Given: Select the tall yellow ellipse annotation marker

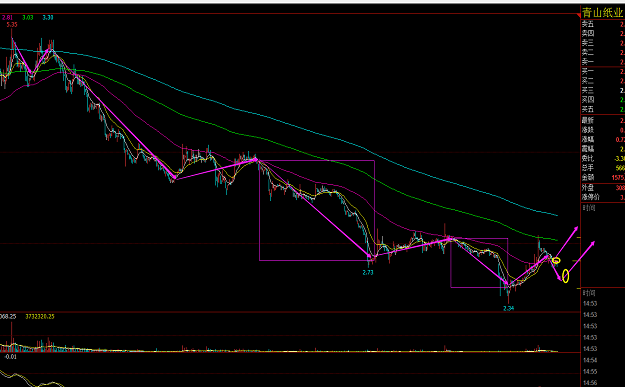Looking at the screenshot, I should [x=565, y=276].
